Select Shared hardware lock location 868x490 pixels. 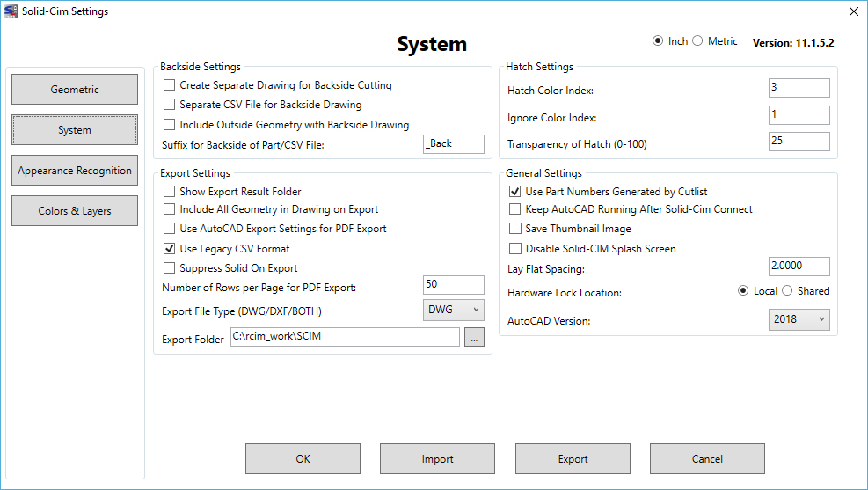pos(787,290)
